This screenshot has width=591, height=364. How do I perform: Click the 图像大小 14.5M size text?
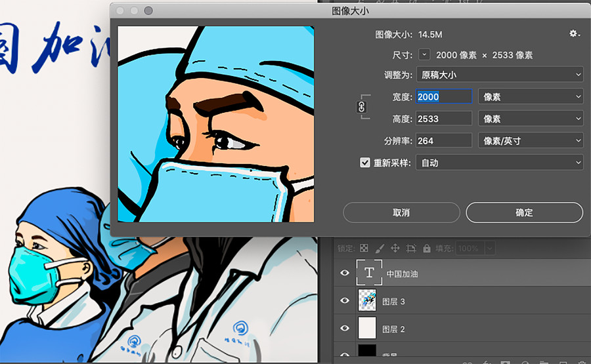[x=408, y=35]
